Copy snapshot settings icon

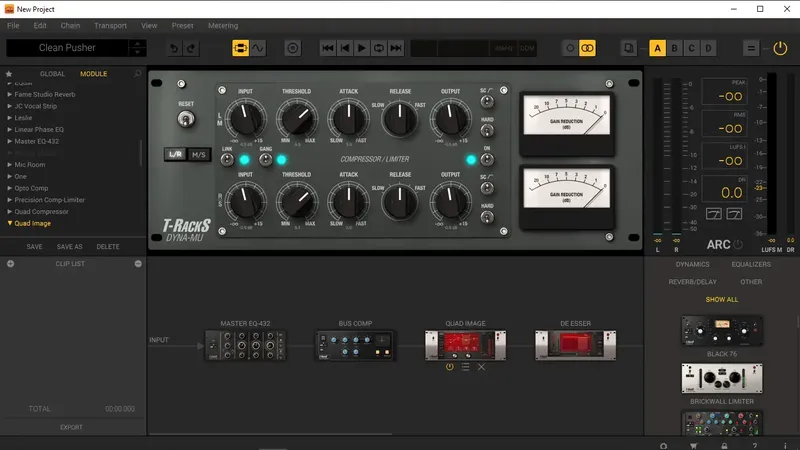click(629, 48)
